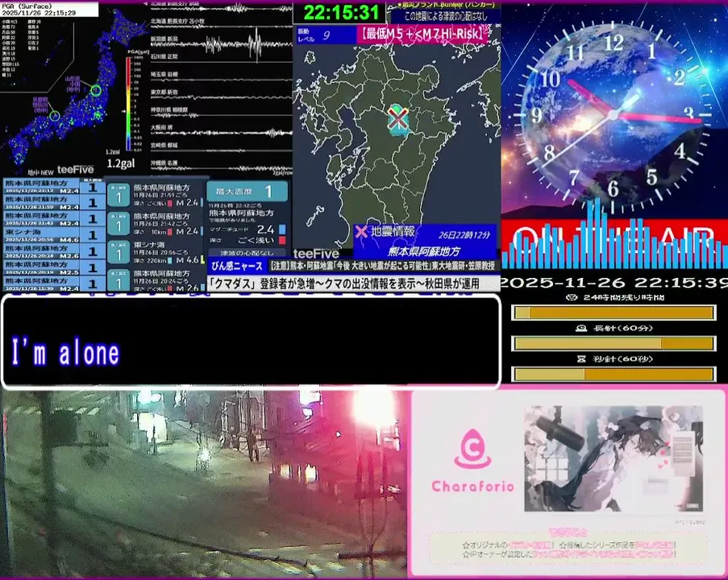Image resolution: width=728 pixels, height=580 pixels.
Task: Click the street live camera feed
Action: tap(203, 483)
